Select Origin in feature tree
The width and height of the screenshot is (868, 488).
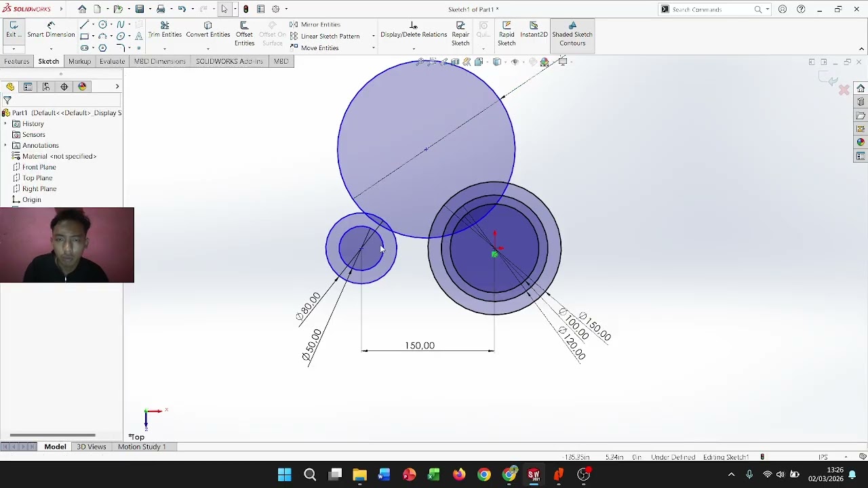coord(27,200)
